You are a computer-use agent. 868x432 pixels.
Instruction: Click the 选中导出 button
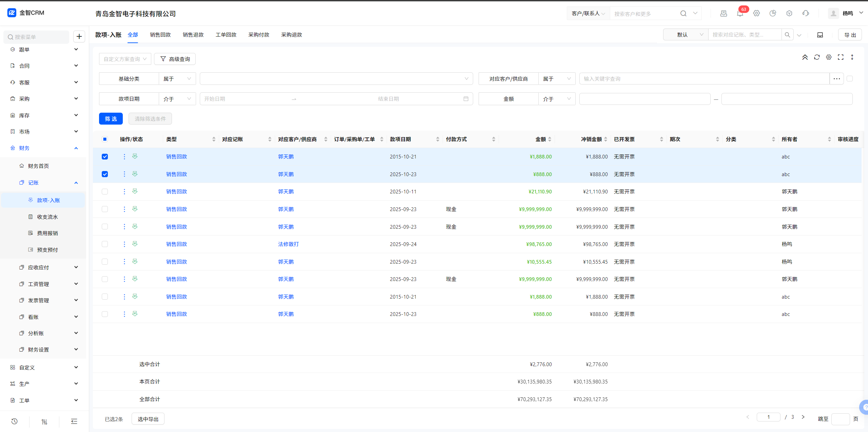coord(148,419)
